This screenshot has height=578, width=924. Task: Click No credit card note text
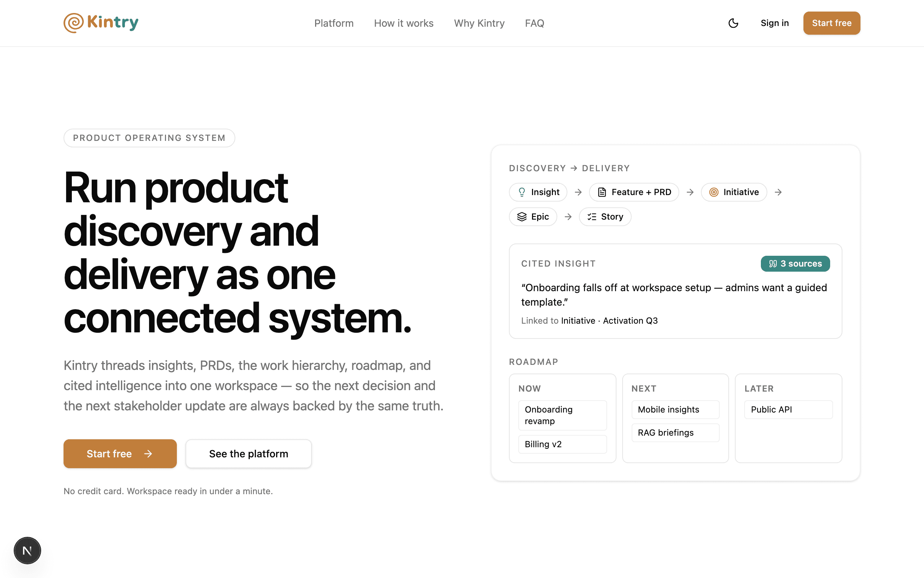coord(168,491)
